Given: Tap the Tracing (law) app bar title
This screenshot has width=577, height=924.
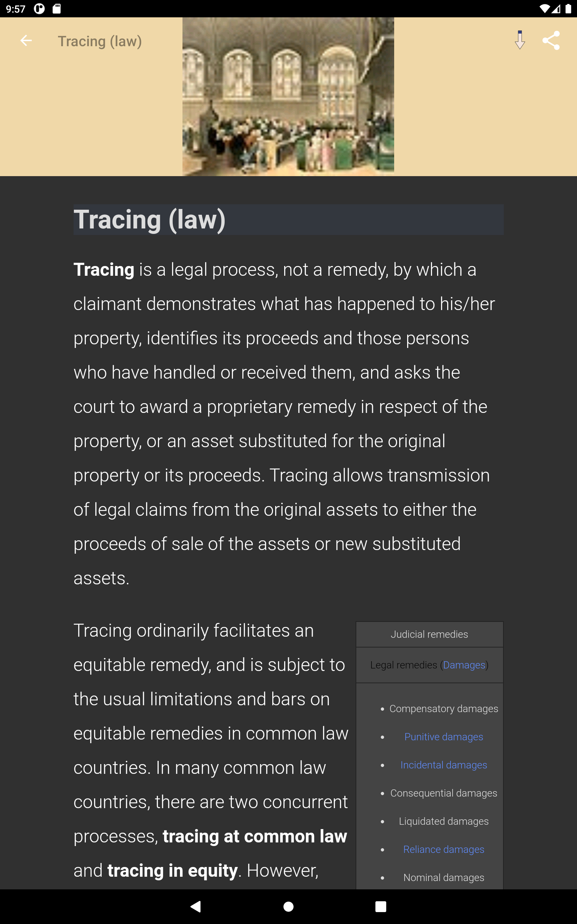Looking at the screenshot, I should pyautogui.click(x=100, y=41).
